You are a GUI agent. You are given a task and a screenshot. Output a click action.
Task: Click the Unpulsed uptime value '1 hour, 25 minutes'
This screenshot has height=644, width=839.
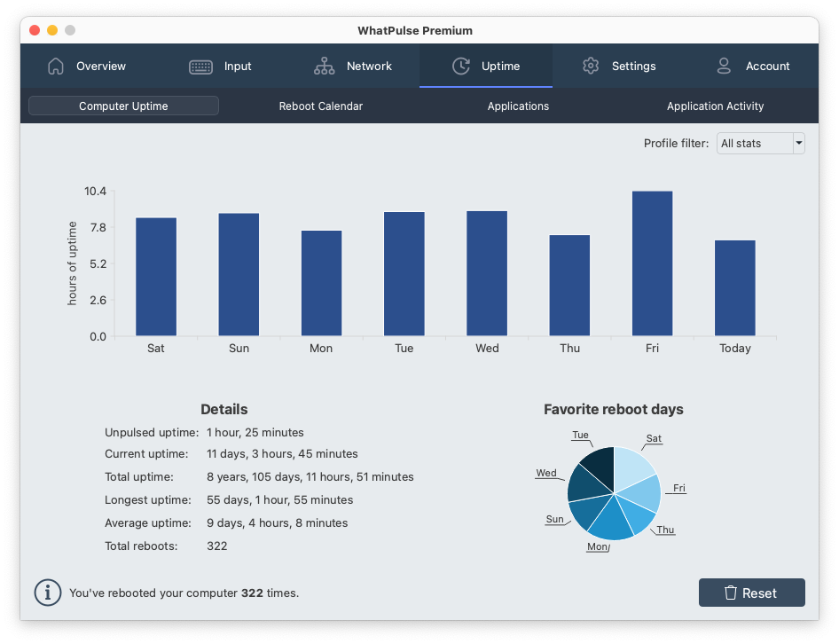tap(255, 432)
